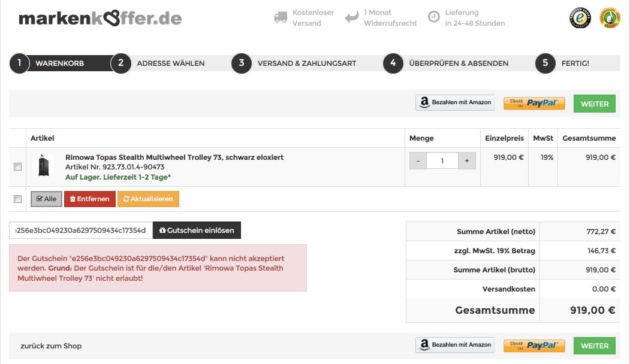The image size is (630, 364).
Task: Click the delivery clock icon
Action: pyautogui.click(x=433, y=17)
